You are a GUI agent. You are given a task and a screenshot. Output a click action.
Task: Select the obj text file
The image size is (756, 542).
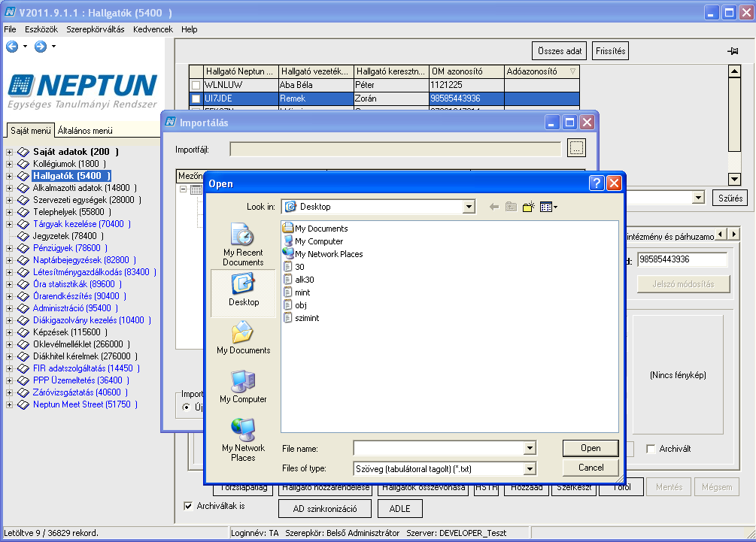coord(296,305)
